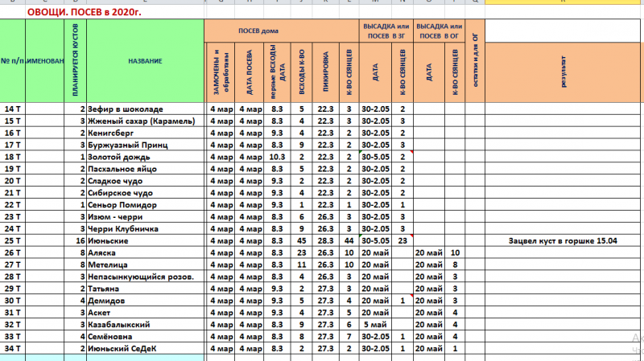Click '30-5.05' date in Золотой дождь row

coord(375,157)
